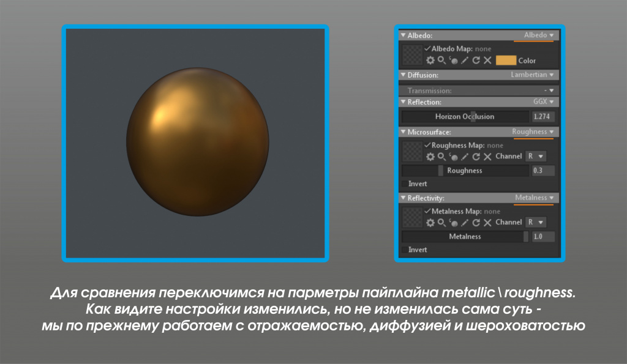The height and width of the screenshot is (364, 627).
Task: Reload the Albedo Map texture
Action: (476, 61)
